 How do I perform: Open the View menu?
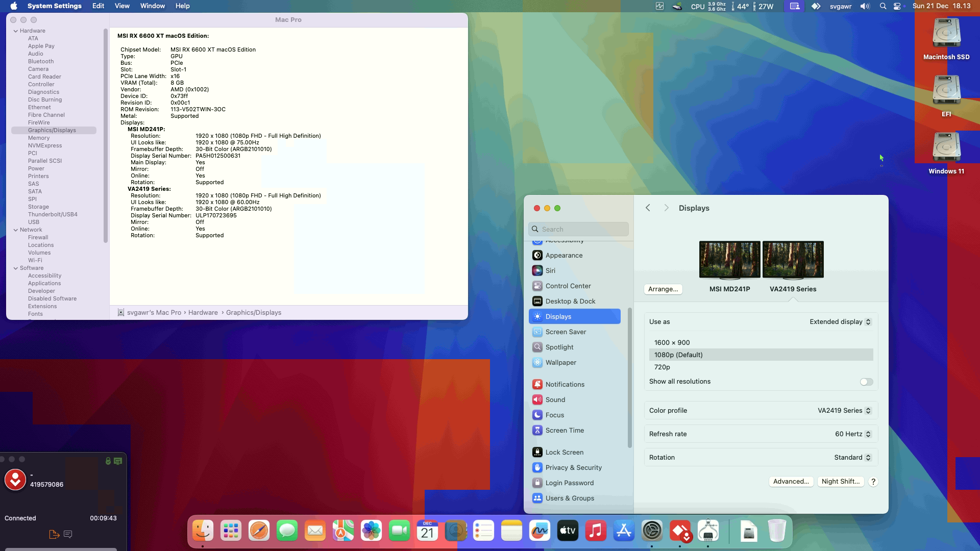click(122, 6)
